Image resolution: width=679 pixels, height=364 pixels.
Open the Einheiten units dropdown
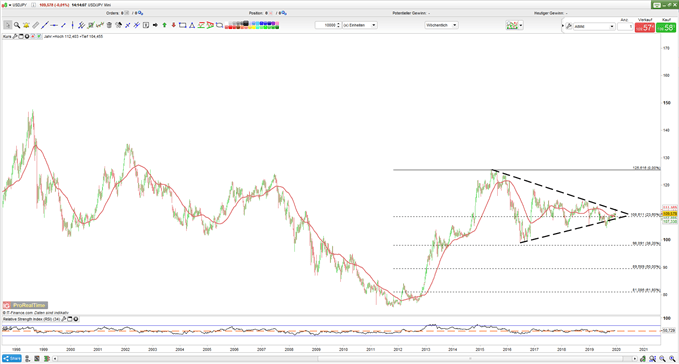coord(359,25)
